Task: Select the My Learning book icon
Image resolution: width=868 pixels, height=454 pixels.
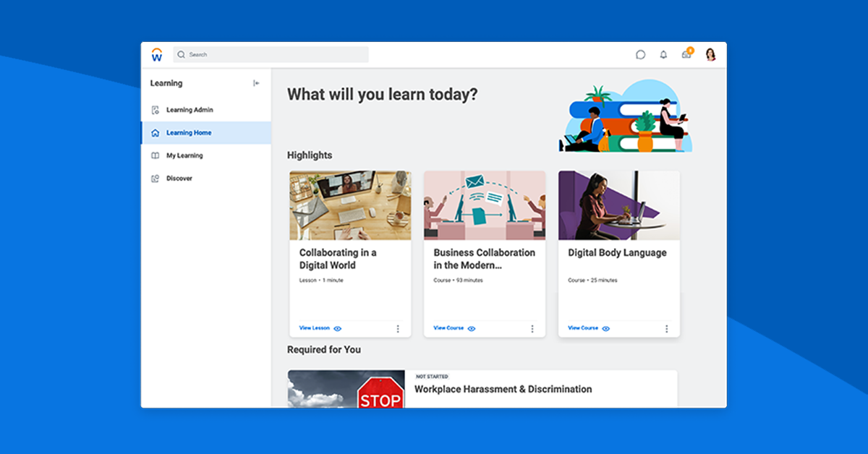Action: pos(155,155)
